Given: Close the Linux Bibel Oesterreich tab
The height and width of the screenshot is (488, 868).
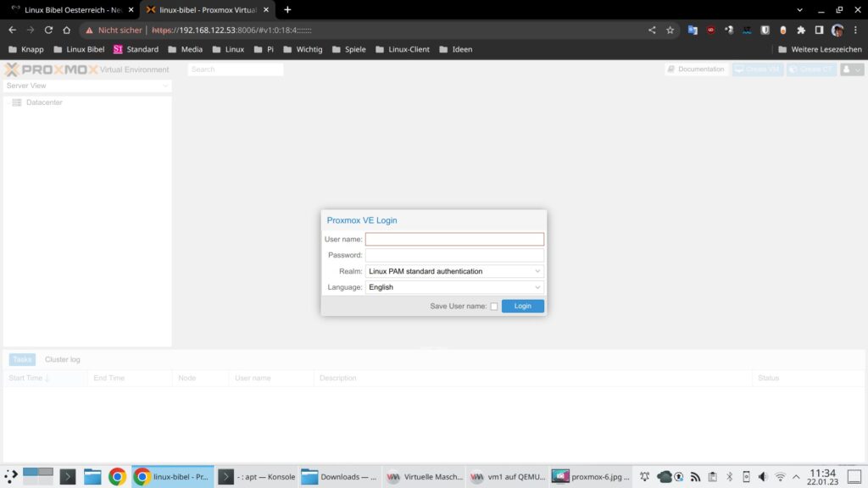Looking at the screenshot, I should (x=131, y=10).
